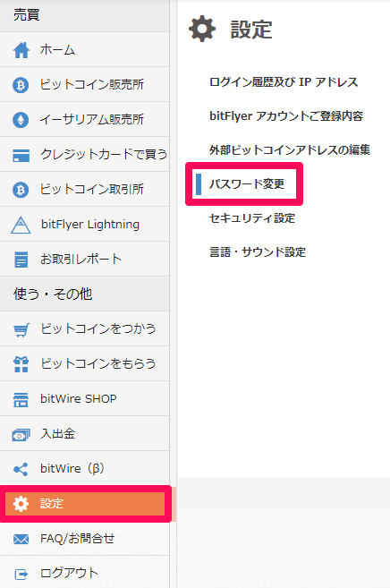
Task: Click the FAQ envelope icon
Action: point(21,540)
